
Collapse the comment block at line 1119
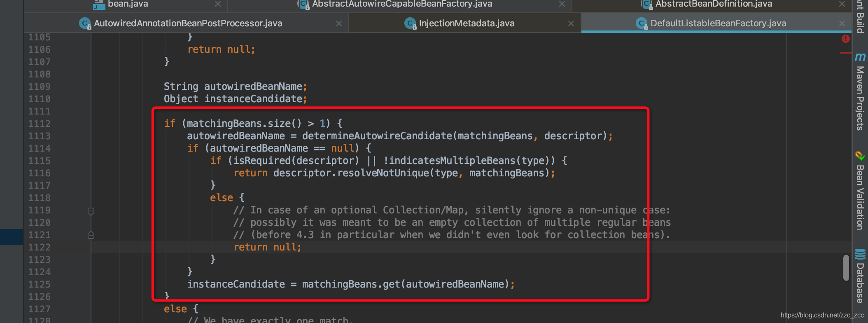91,211
